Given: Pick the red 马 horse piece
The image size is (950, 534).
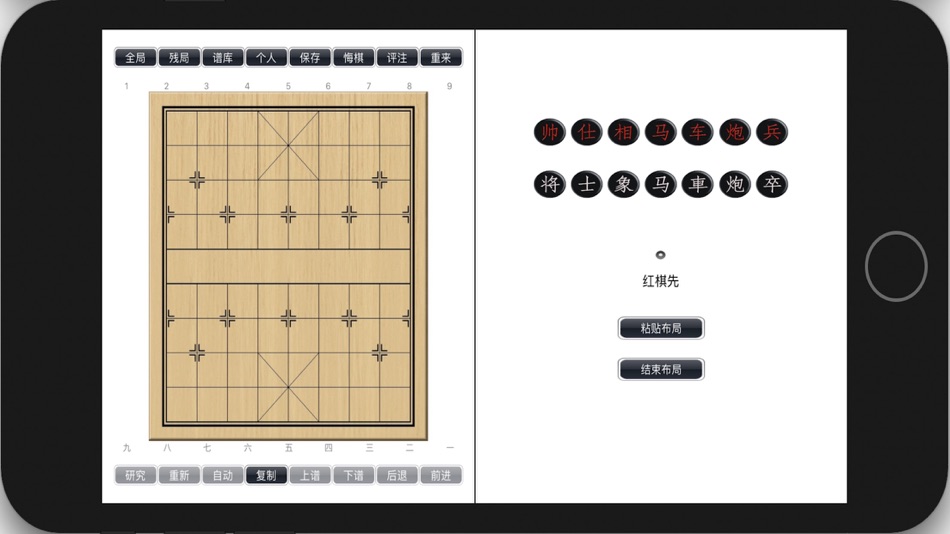Looking at the screenshot, I should pos(660,132).
